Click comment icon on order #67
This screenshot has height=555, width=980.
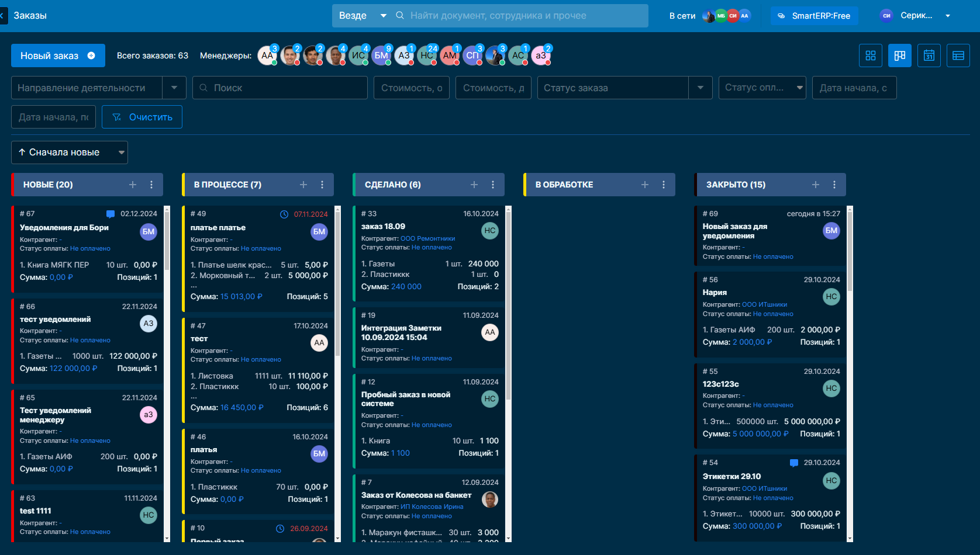[x=110, y=214]
